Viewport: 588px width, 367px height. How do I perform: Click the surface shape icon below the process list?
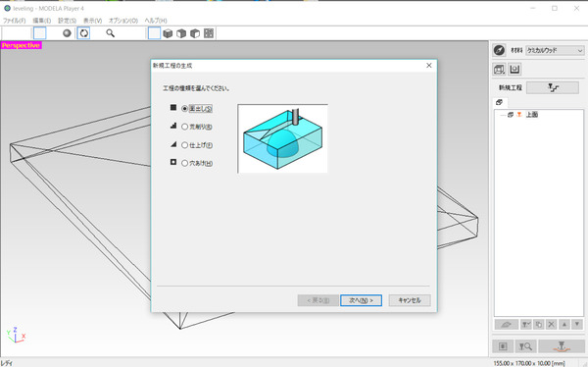507,324
